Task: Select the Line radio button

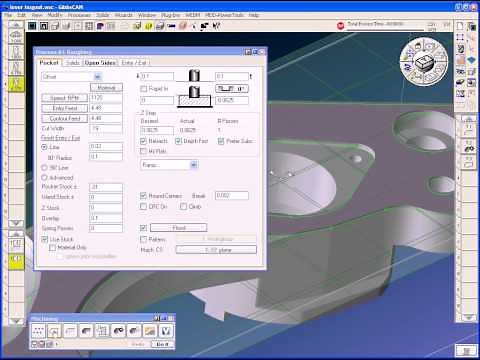Action: 44,147
